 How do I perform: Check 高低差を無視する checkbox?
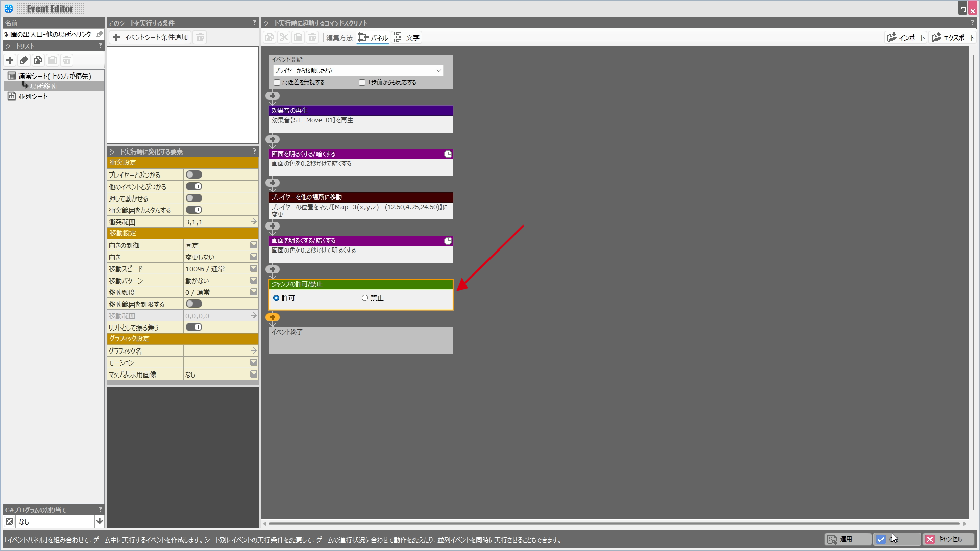(x=277, y=82)
